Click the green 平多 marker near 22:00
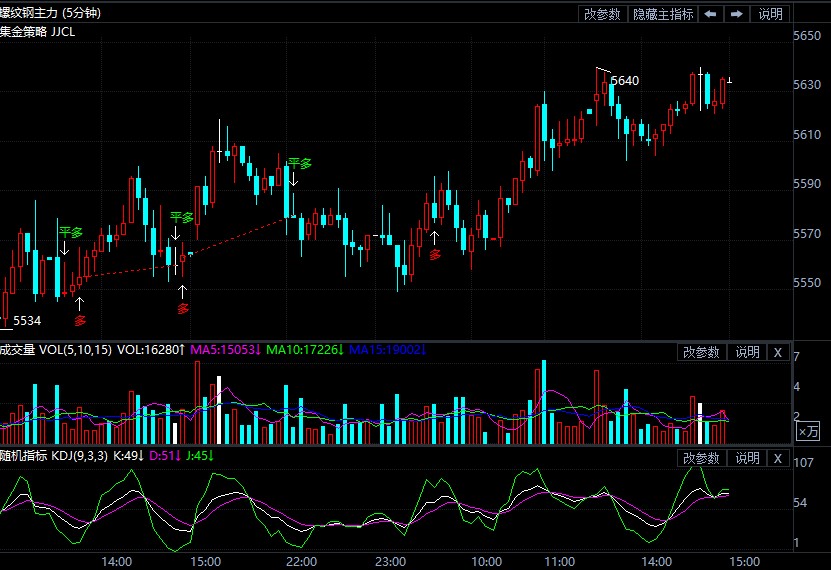The width and height of the screenshot is (831, 570). click(x=299, y=162)
